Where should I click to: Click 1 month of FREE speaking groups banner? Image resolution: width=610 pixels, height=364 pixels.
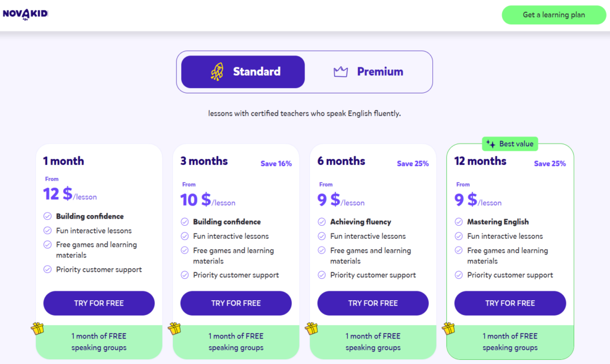pos(99,341)
